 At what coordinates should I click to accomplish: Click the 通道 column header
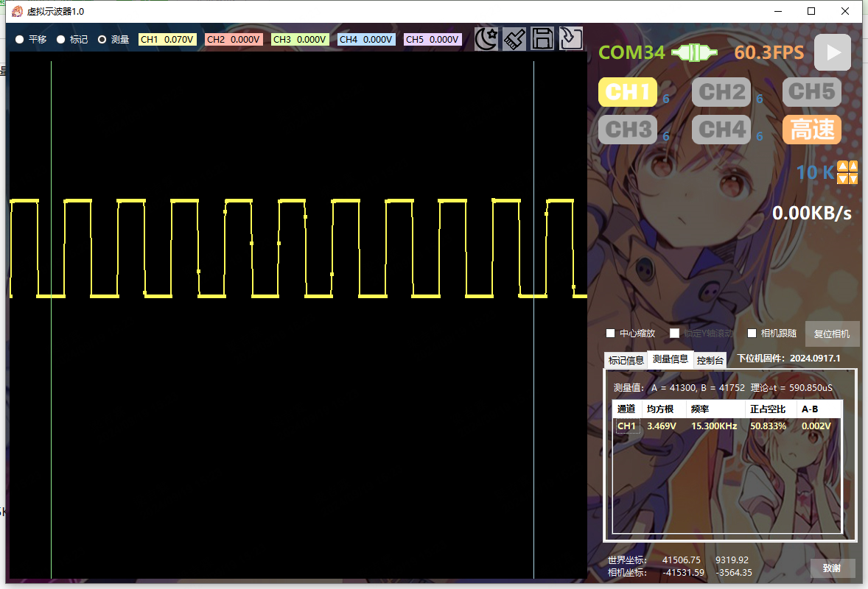(626, 409)
